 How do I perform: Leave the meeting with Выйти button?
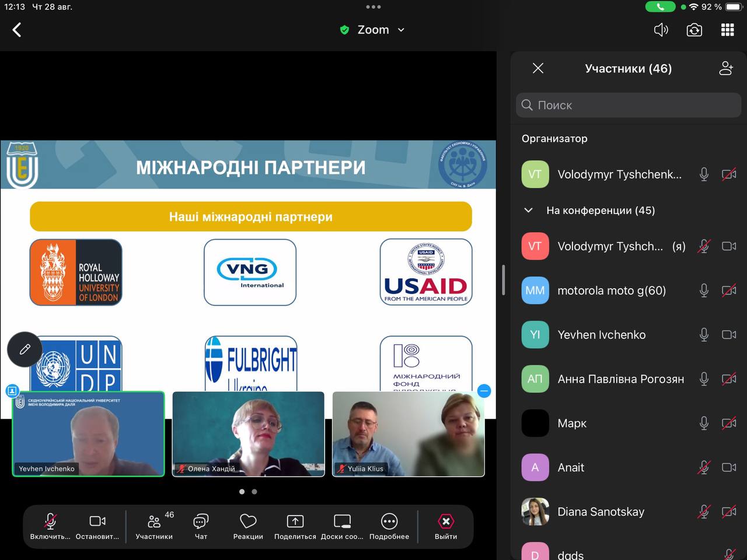tap(446, 526)
